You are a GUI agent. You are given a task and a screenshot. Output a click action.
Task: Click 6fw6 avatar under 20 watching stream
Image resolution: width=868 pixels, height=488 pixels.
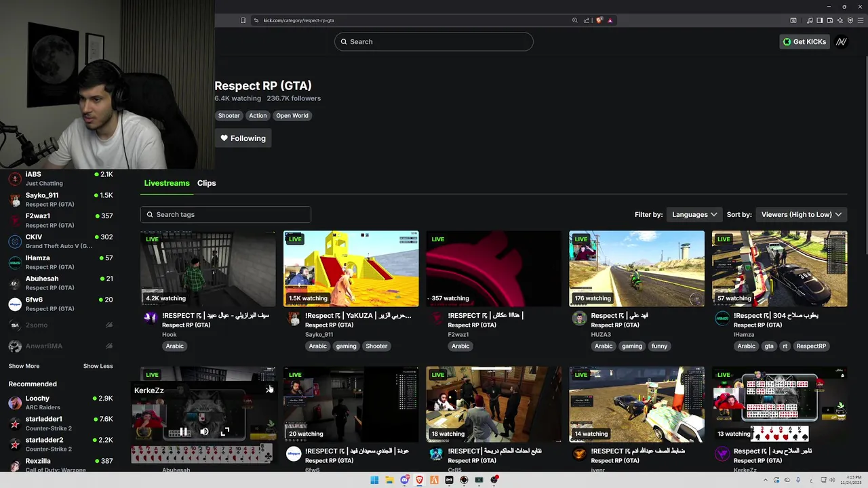[294, 453]
